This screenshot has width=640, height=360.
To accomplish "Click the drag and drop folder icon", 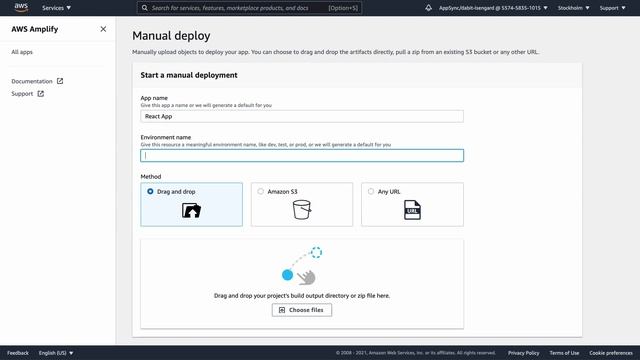I will coord(191,210).
